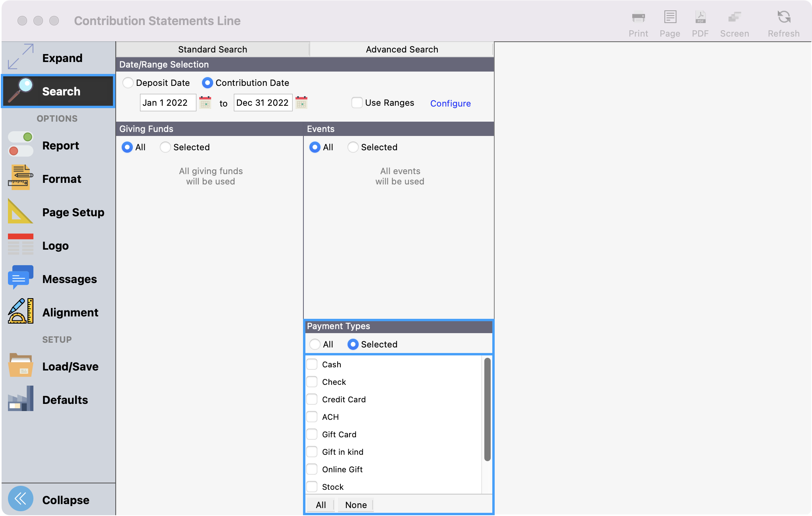Viewport: 812px width, 516px height.
Task: Click the Refresh toolbar icon
Action: click(783, 17)
